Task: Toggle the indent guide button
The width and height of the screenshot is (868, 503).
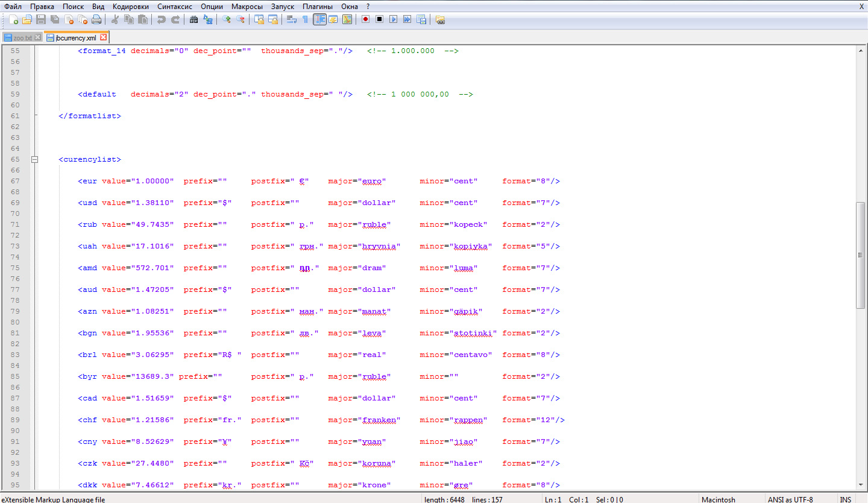Action: (319, 19)
